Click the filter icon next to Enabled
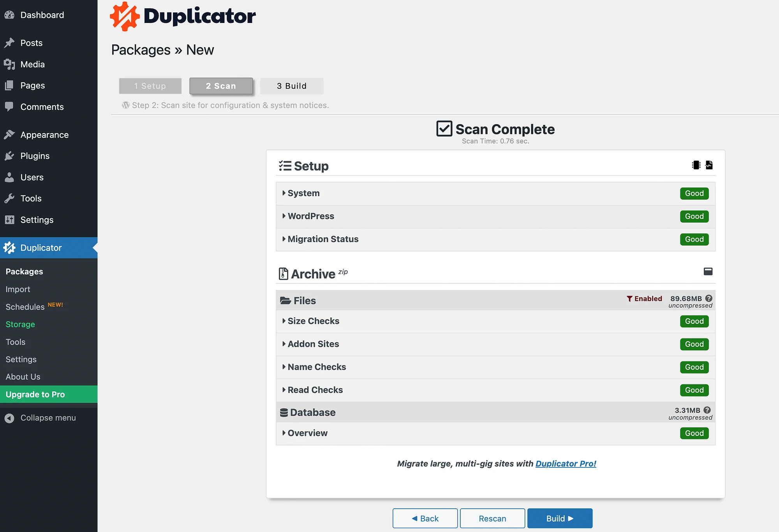This screenshot has width=779, height=532. 629,298
